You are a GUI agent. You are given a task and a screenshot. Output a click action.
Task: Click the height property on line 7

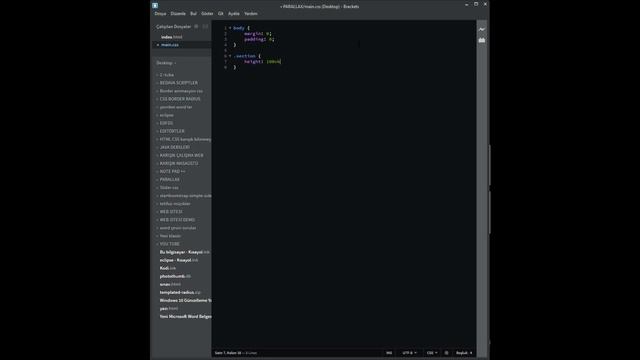[x=252, y=62]
